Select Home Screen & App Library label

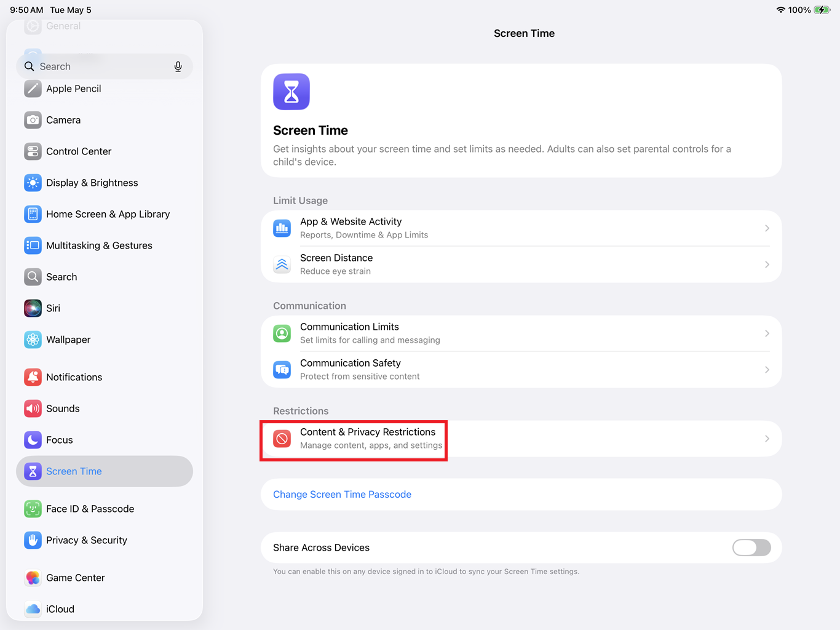click(x=108, y=214)
